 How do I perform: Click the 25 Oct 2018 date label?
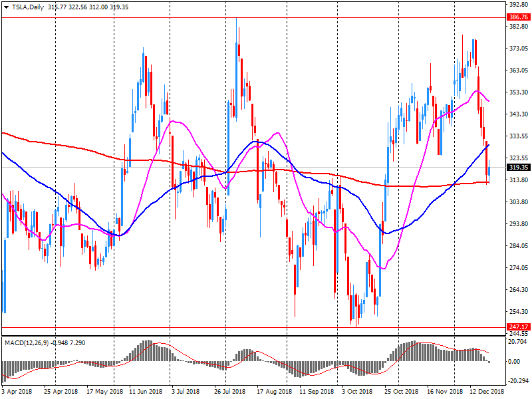401,391
